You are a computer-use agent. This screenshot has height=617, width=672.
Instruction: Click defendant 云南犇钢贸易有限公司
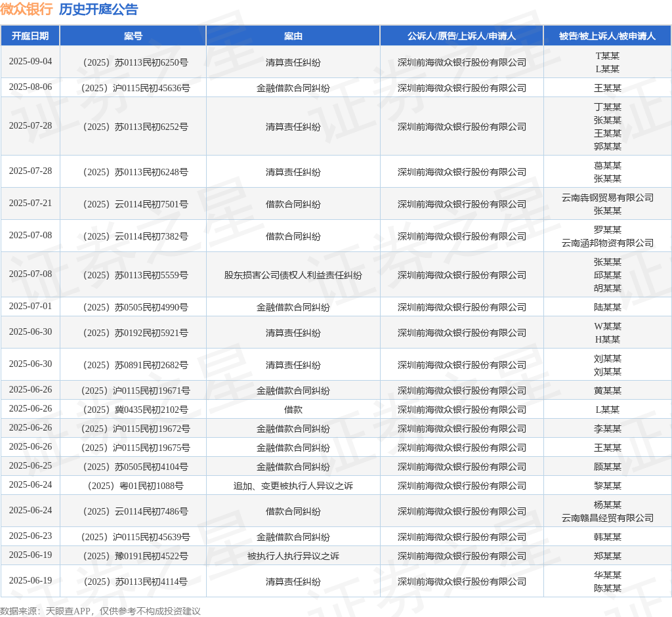coord(607,198)
